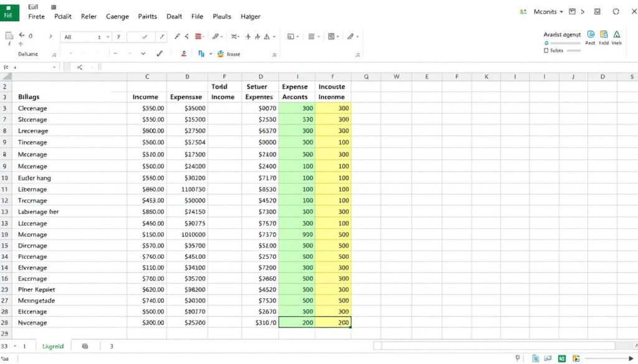
Task: Click the colorful Icoue icon
Action: point(221,54)
